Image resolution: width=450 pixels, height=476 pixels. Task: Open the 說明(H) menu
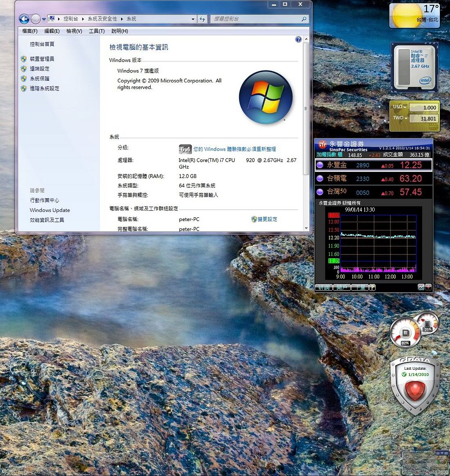pyautogui.click(x=120, y=31)
